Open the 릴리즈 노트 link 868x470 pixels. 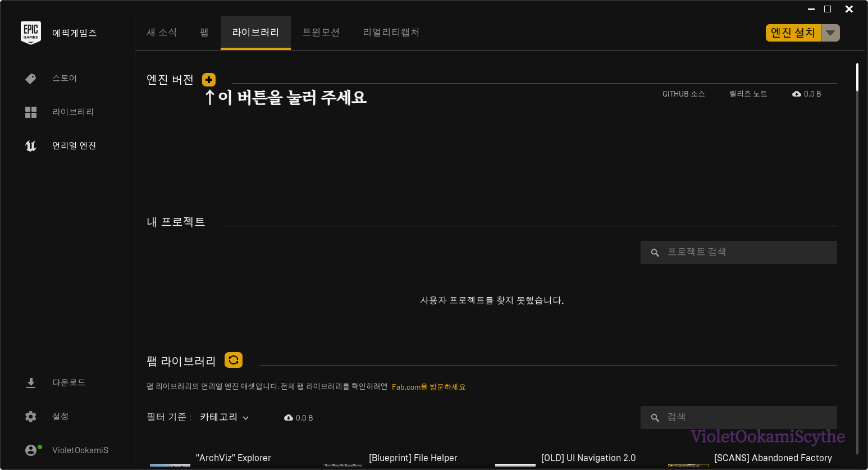[748, 94]
